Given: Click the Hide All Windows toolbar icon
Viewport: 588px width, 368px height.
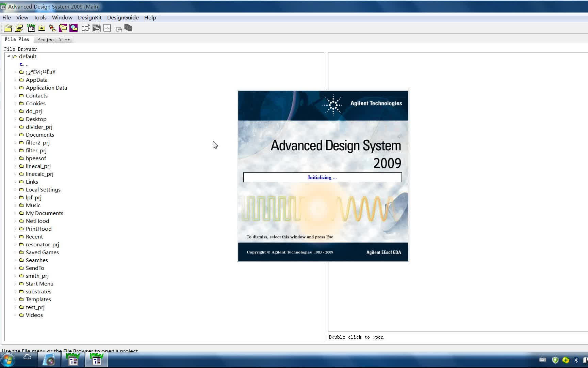Looking at the screenshot, I should 119,29.
